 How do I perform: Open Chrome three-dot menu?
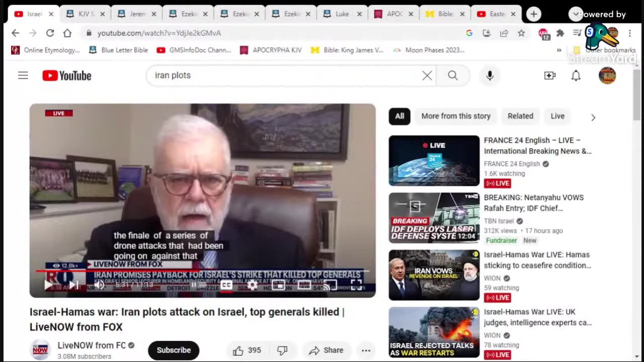pos(629,33)
